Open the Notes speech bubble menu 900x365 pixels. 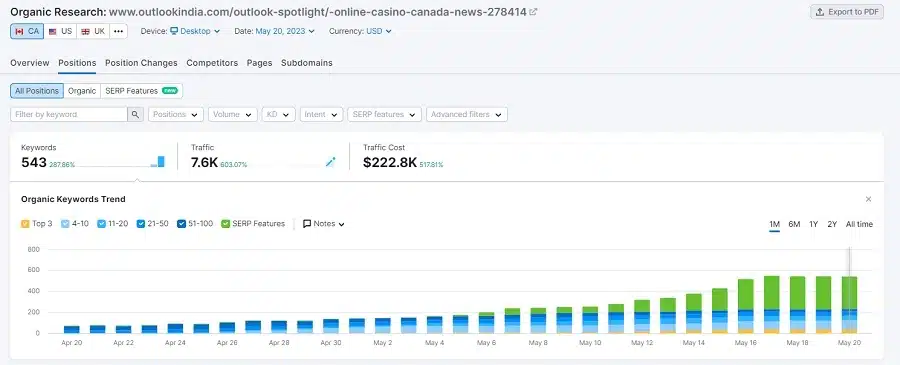click(x=324, y=224)
